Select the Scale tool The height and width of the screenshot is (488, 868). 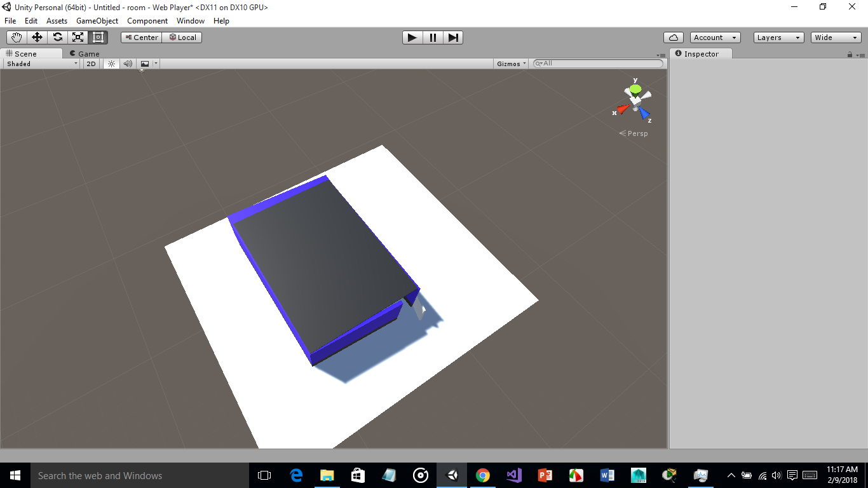click(78, 37)
